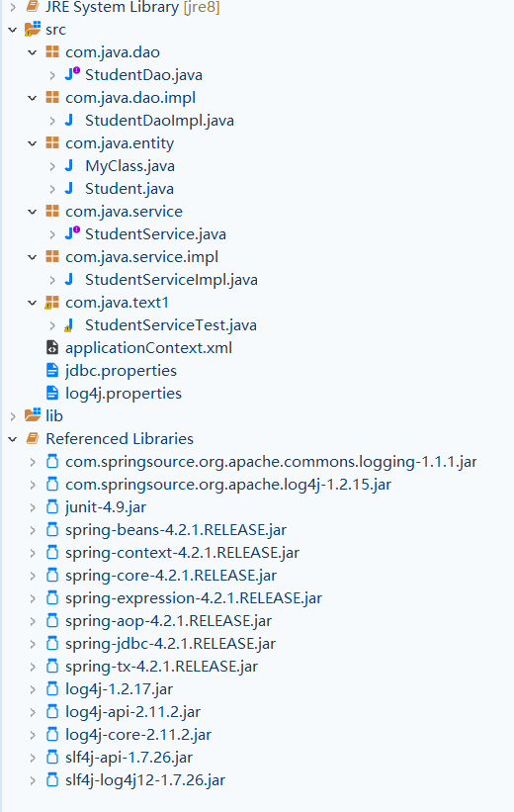Collapse the Referenced Libraries node
Image resolution: width=514 pixels, height=812 pixels.
click(x=13, y=438)
